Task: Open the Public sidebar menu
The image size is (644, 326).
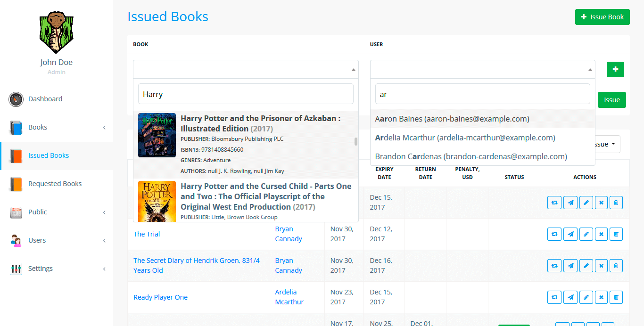Action: 38,212
